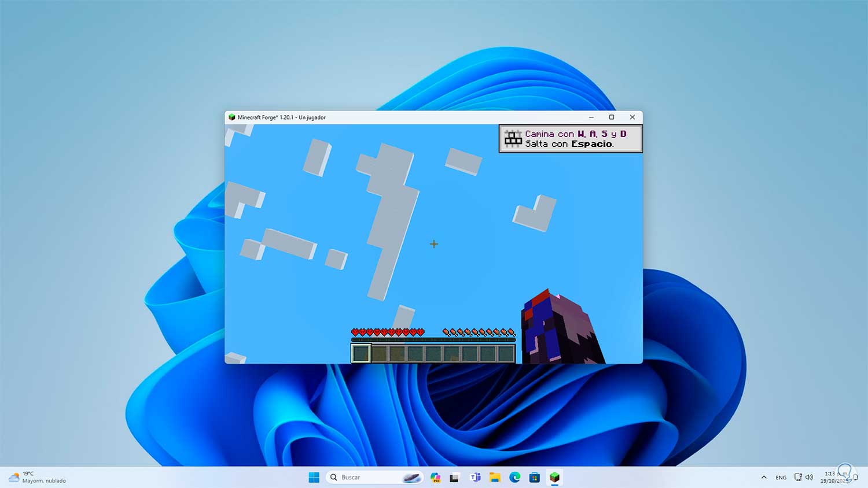Open network settings from the system tray

tap(798, 477)
